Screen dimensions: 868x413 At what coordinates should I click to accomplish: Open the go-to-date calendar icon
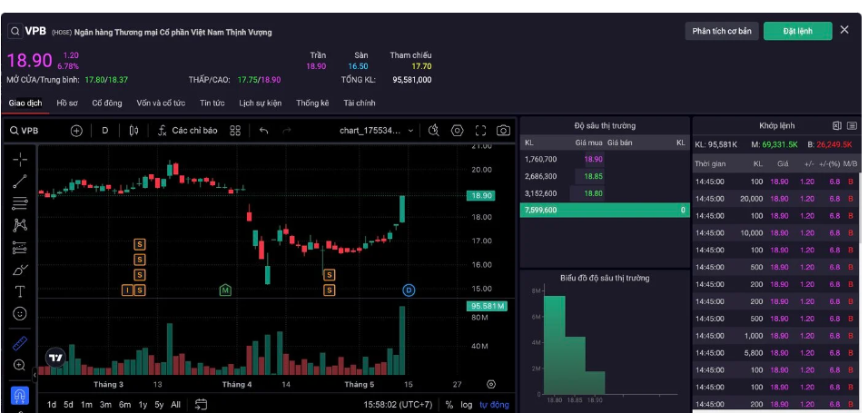pyautogui.click(x=201, y=405)
